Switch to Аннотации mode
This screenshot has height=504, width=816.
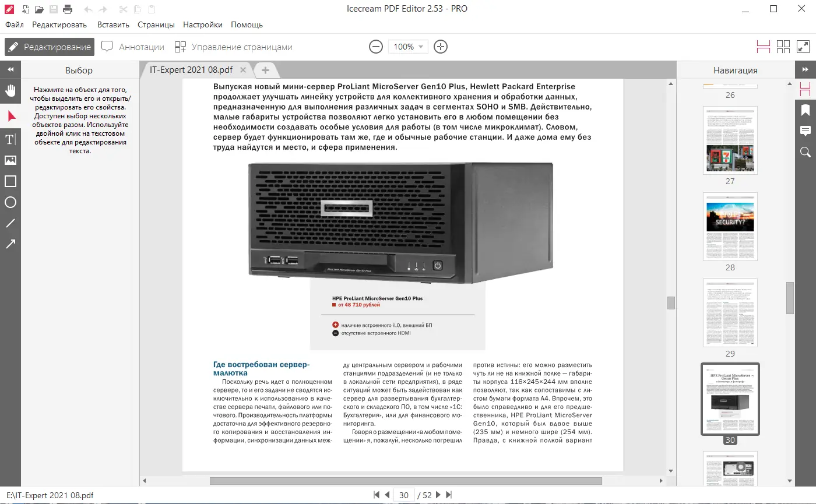(x=133, y=47)
